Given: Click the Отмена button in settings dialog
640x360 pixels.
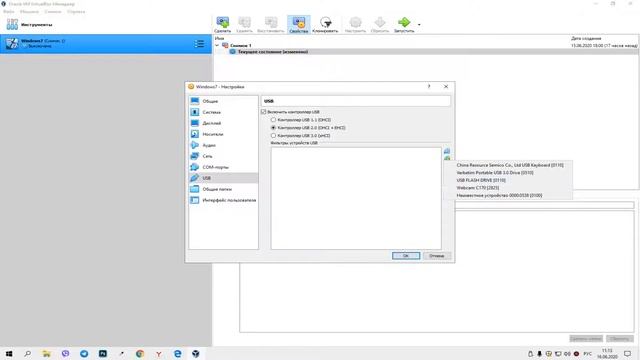Looking at the screenshot, I should [x=436, y=256].
